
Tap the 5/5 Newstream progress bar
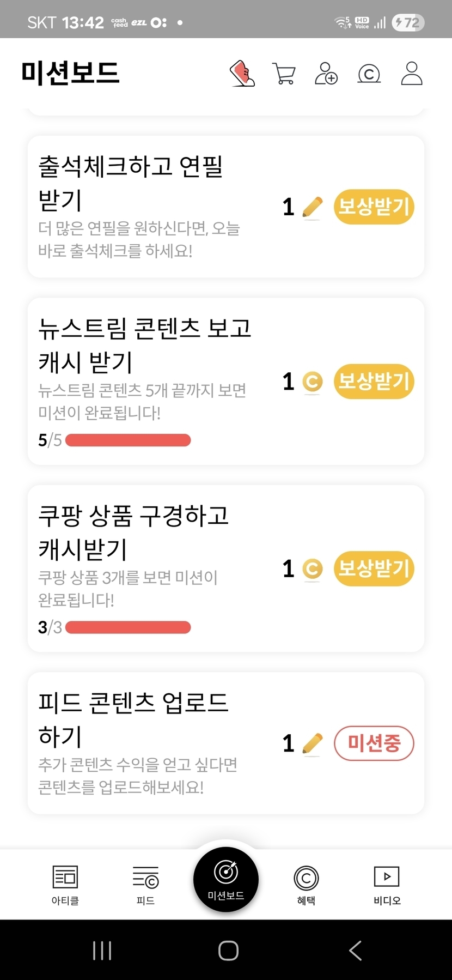[x=128, y=440]
